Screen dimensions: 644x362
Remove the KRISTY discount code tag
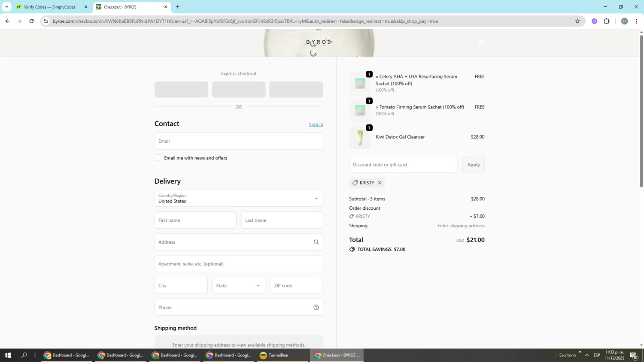(x=380, y=183)
